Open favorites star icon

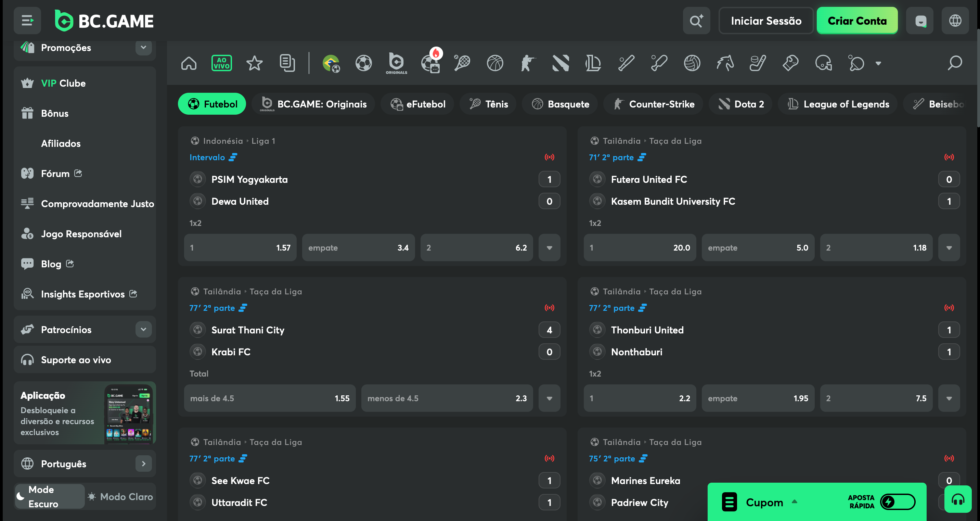pyautogui.click(x=254, y=63)
